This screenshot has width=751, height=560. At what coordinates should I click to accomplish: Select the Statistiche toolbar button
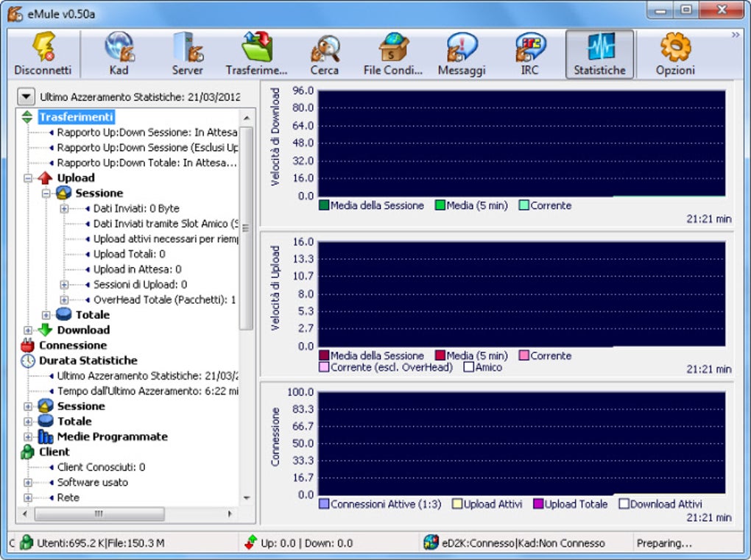(x=599, y=54)
